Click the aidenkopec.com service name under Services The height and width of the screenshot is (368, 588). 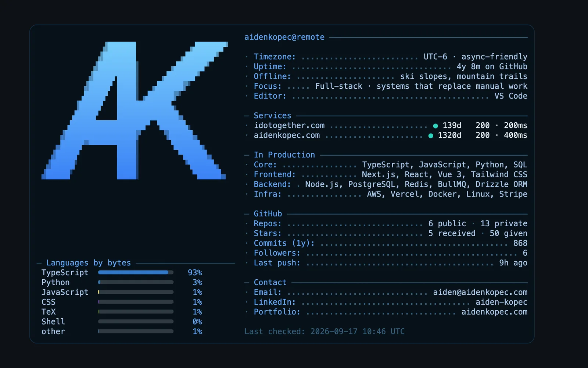coord(287,135)
